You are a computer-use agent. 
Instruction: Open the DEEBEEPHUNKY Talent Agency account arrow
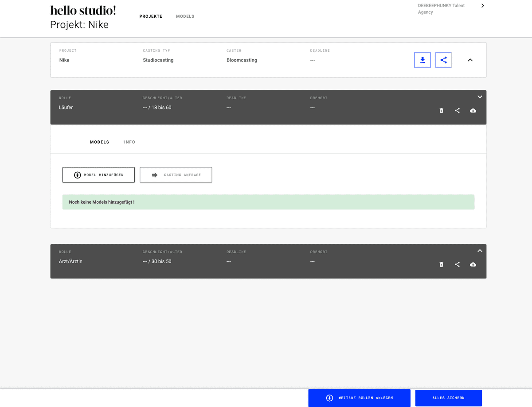(x=483, y=6)
